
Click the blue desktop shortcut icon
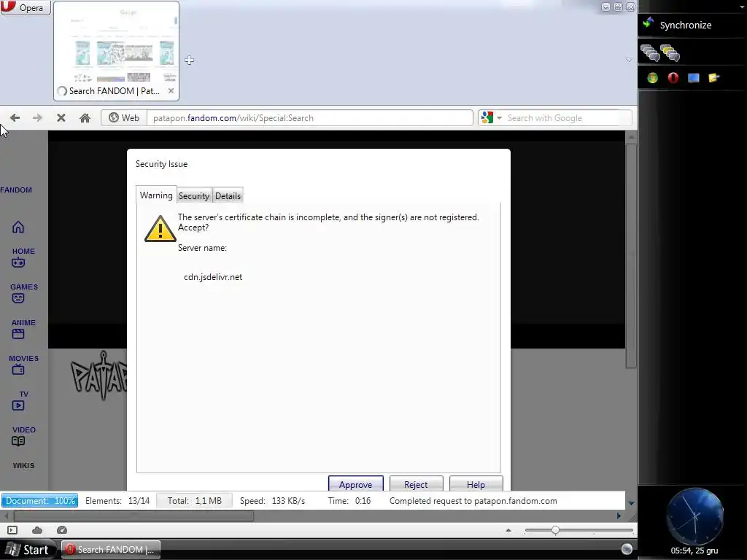pyautogui.click(x=693, y=77)
